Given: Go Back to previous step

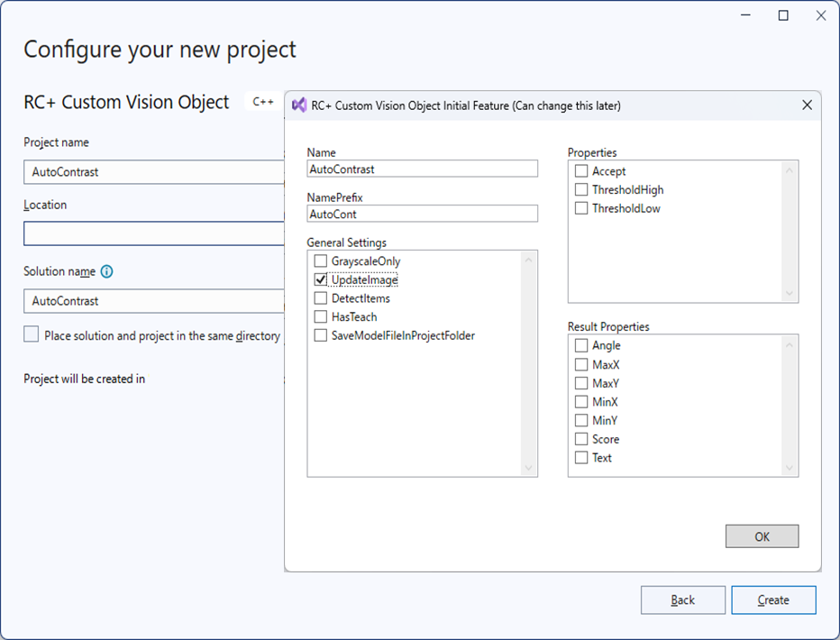Looking at the screenshot, I should pyautogui.click(x=682, y=600).
